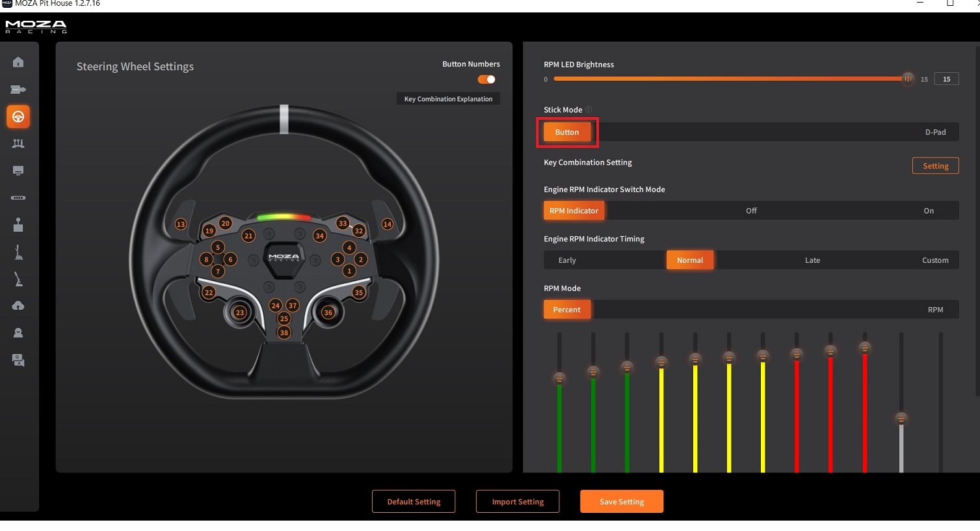Open the RPM light bar sidebar icon
This screenshot has height=531, width=980.
coord(18,197)
